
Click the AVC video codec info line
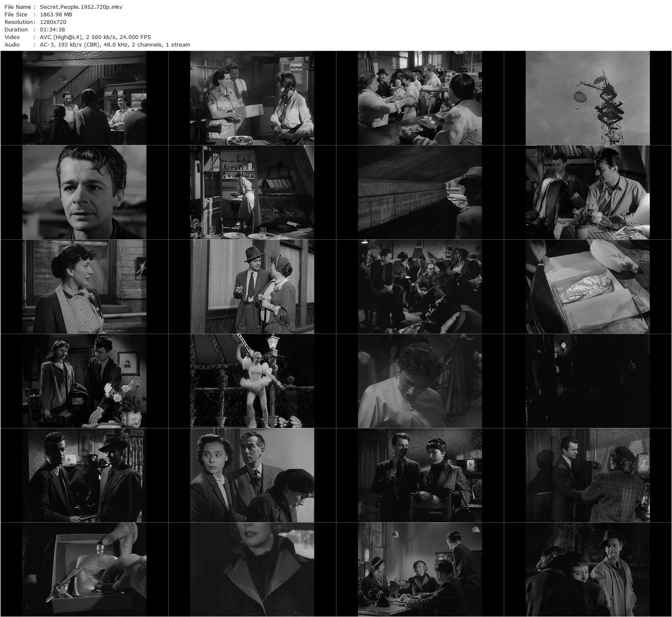95,37
